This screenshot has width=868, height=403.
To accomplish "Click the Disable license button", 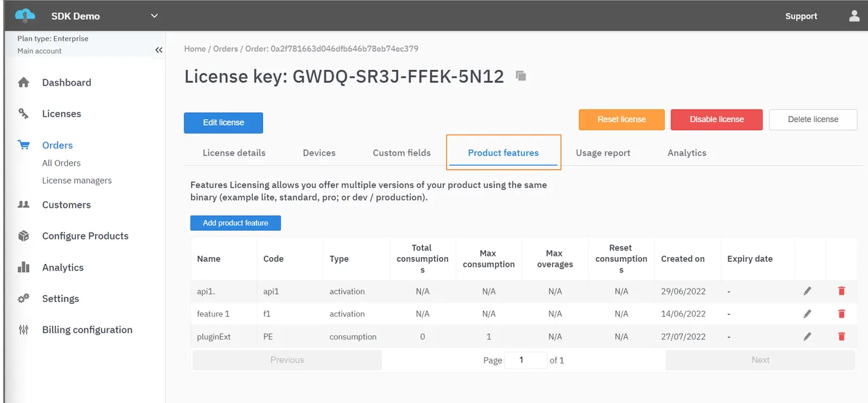I will click(x=716, y=119).
